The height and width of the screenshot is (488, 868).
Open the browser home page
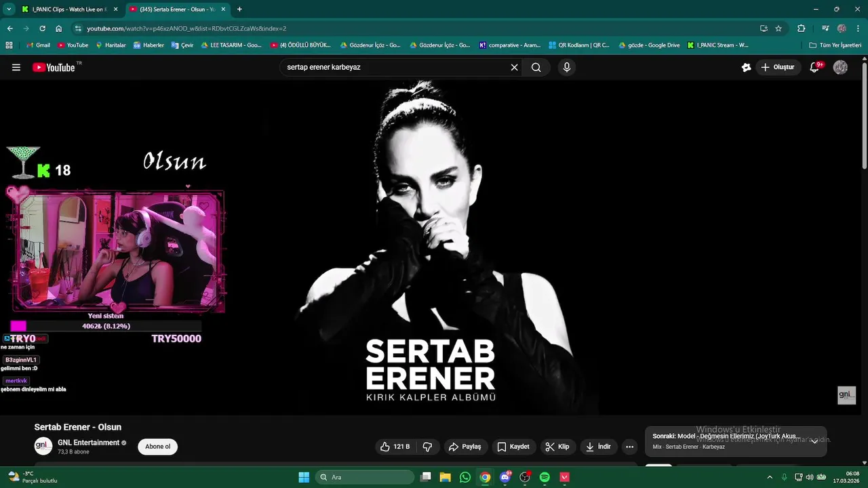tap(59, 28)
